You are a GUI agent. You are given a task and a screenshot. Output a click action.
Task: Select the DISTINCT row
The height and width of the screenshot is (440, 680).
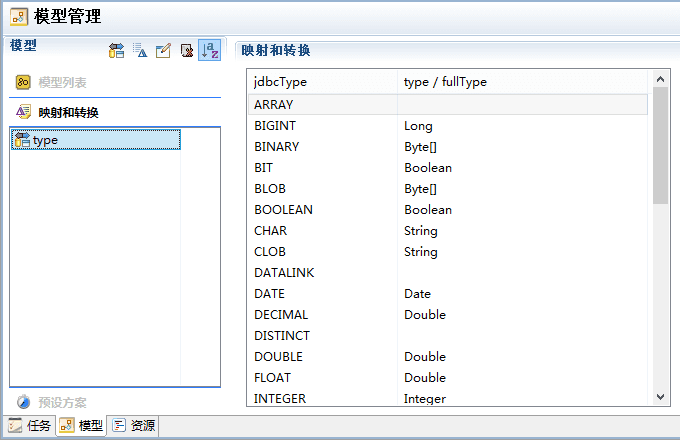pyautogui.click(x=448, y=336)
